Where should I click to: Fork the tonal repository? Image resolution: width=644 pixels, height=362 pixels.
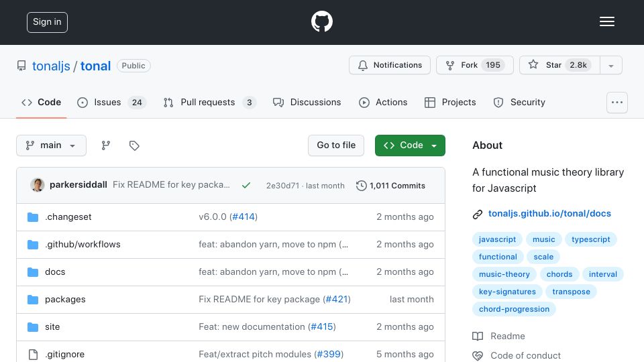coord(474,65)
